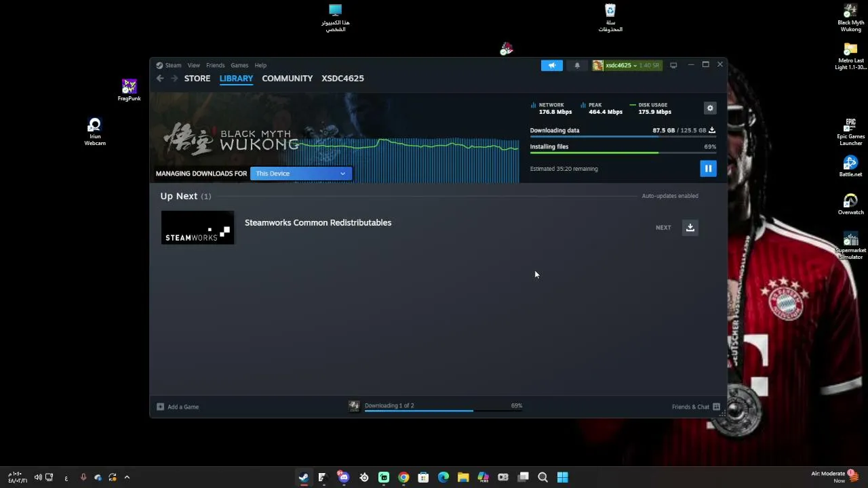Viewport: 868px width, 488px height.
Task: Start Steamworks Common Redistributables download now
Action: 690,228
